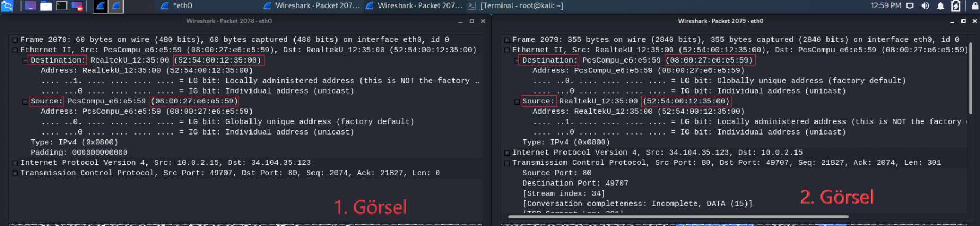
Task: Click the battery power manager icon
Action: tap(955, 6)
